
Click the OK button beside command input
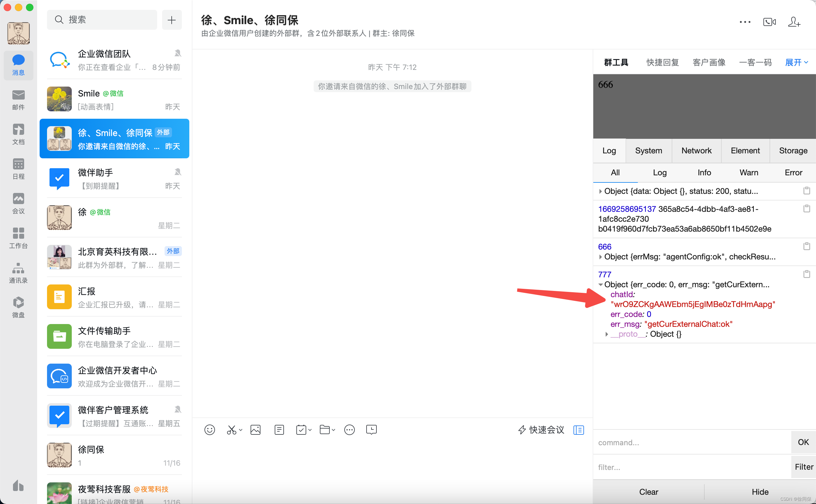[803, 442]
